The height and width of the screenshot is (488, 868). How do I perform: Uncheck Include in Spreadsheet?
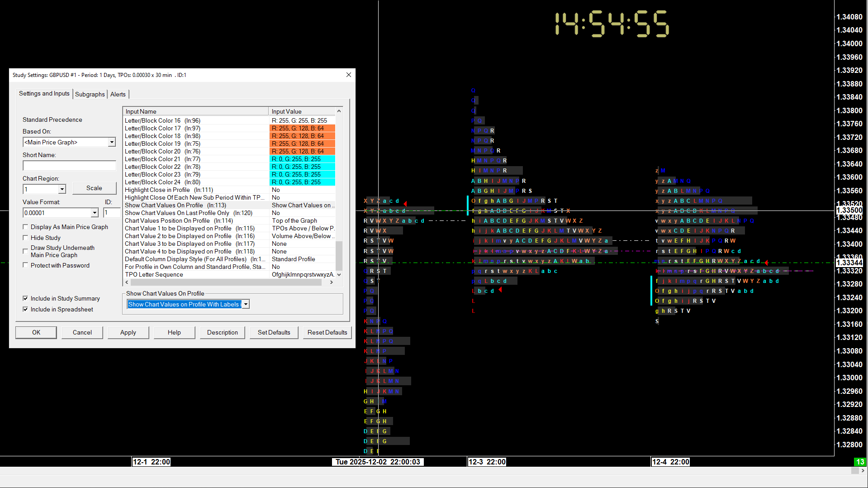pos(25,309)
